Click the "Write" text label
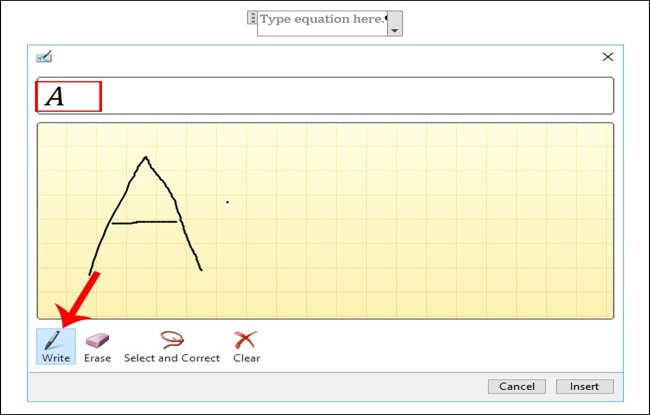 tap(56, 358)
